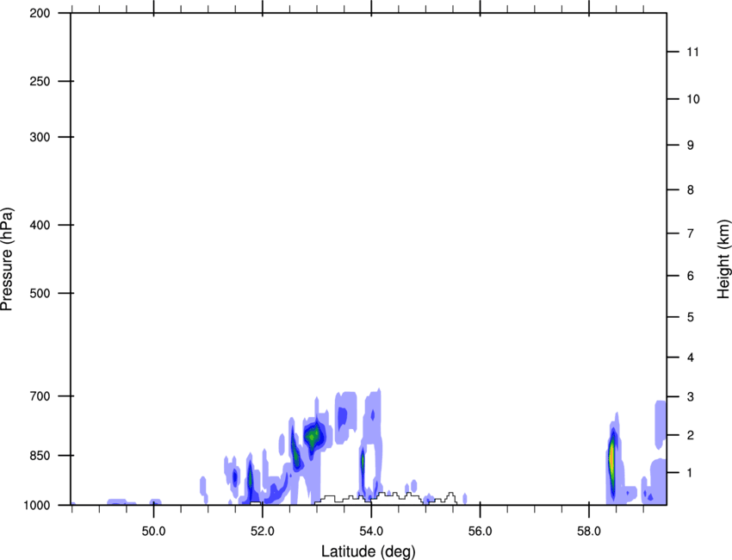
Task: Pick the 8 km height label
Action: [691, 190]
